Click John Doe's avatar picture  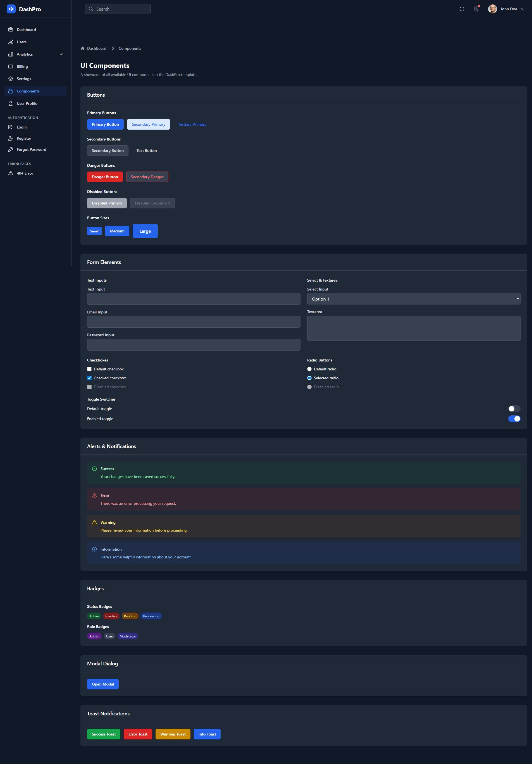tap(492, 9)
